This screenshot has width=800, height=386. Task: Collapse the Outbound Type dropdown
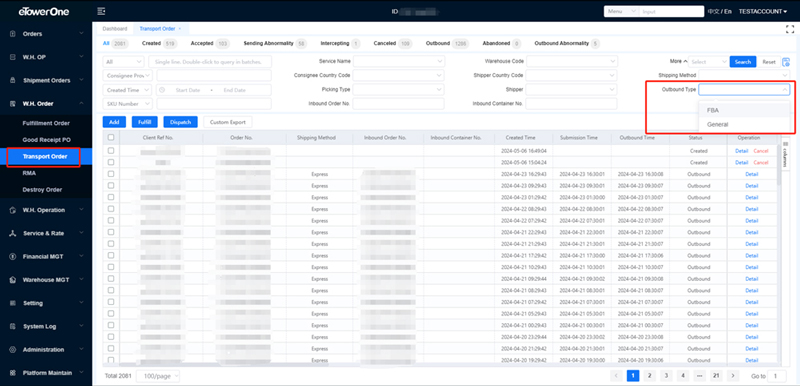click(x=744, y=90)
